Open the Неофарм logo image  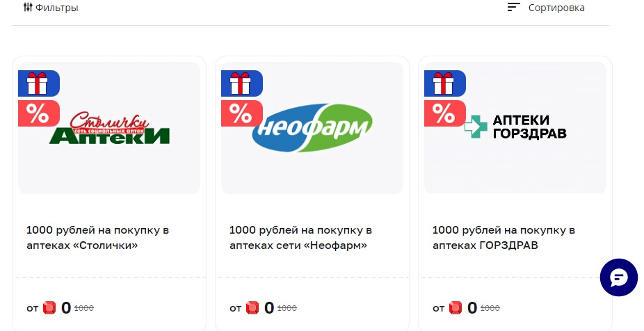click(x=312, y=128)
